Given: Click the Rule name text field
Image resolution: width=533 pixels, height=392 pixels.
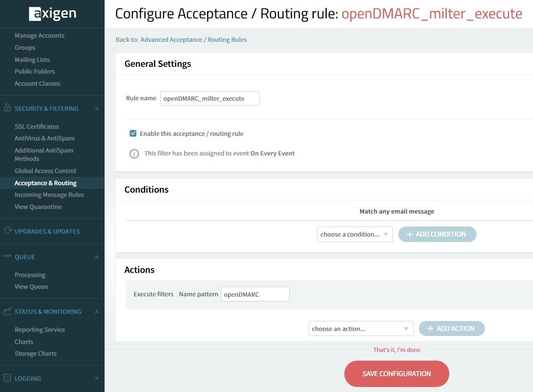Looking at the screenshot, I should [x=210, y=99].
